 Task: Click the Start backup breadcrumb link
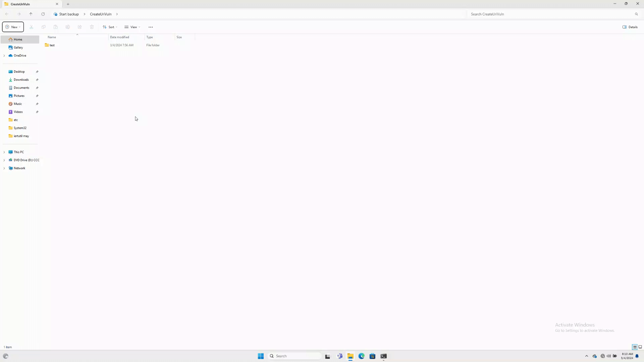69,14
